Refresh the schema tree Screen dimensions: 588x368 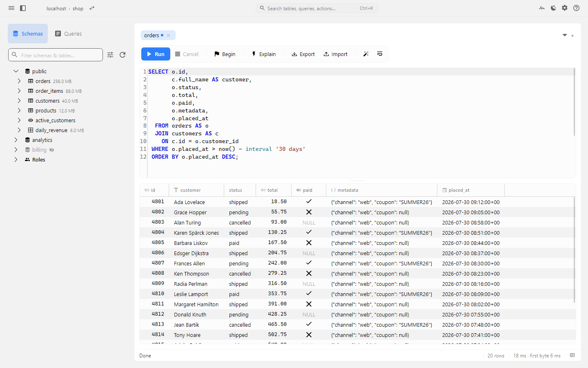pos(122,55)
